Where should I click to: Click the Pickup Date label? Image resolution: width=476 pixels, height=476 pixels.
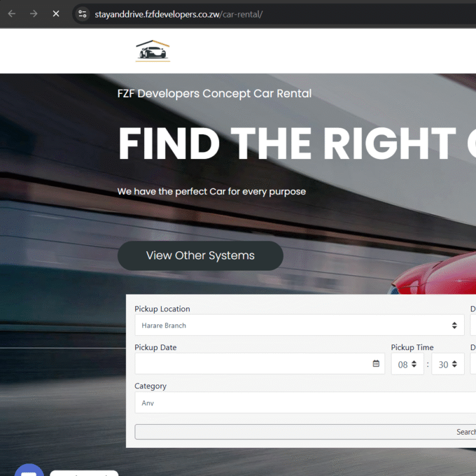155,347
